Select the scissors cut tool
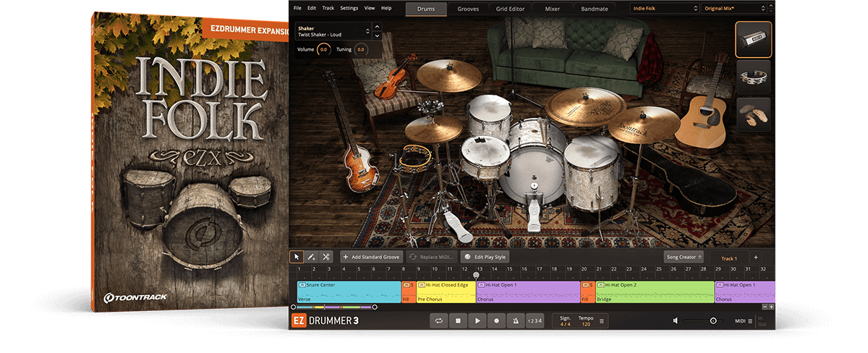The width and height of the screenshot is (868, 353). pos(326,257)
